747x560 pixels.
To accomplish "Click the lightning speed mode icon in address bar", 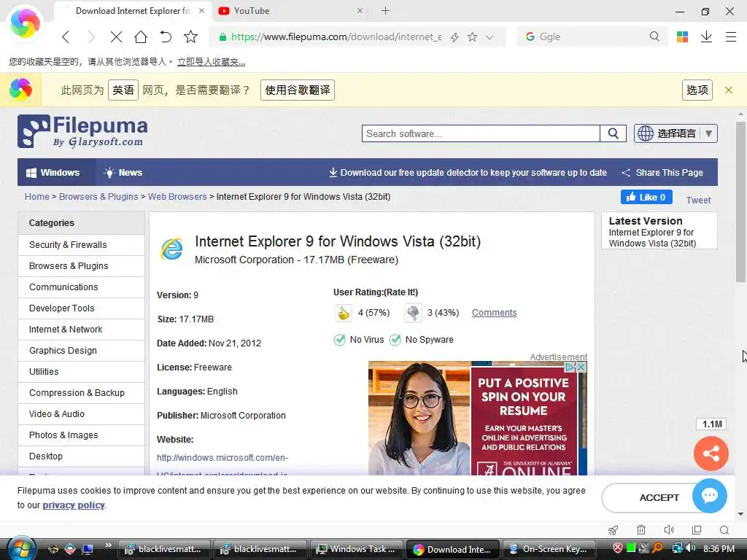I will point(454,36).
